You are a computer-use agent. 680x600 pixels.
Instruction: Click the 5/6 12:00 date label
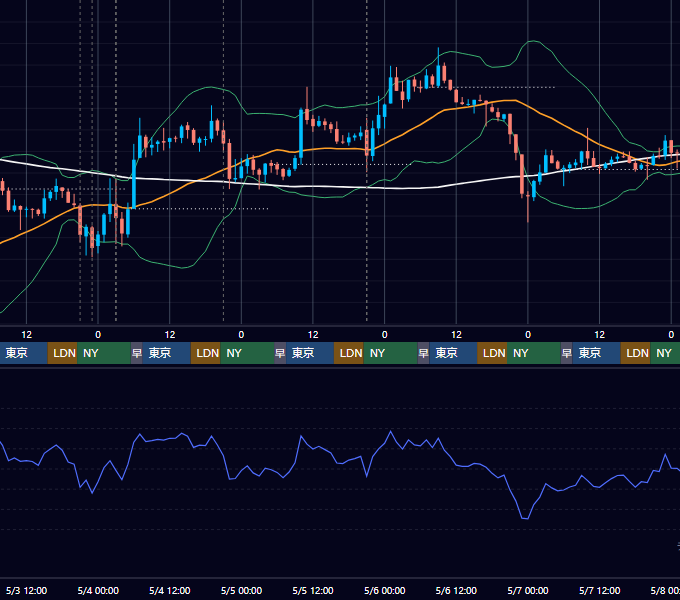[456, 590]
